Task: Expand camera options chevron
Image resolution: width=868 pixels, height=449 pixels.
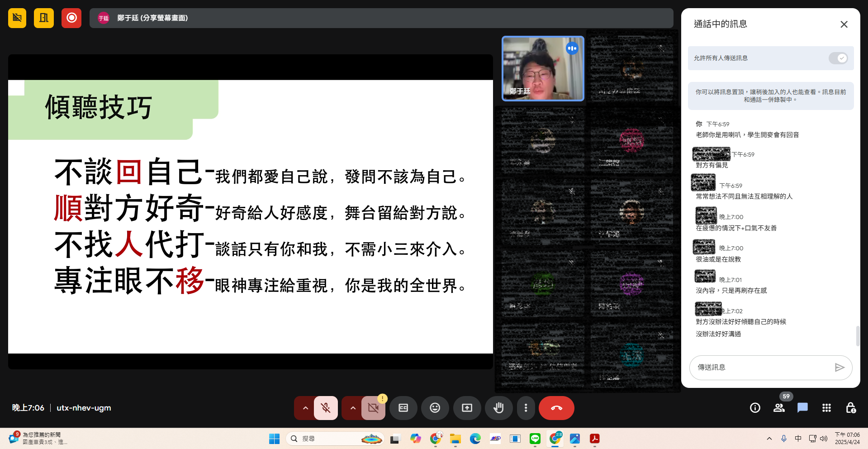Action: coord(352,408)
